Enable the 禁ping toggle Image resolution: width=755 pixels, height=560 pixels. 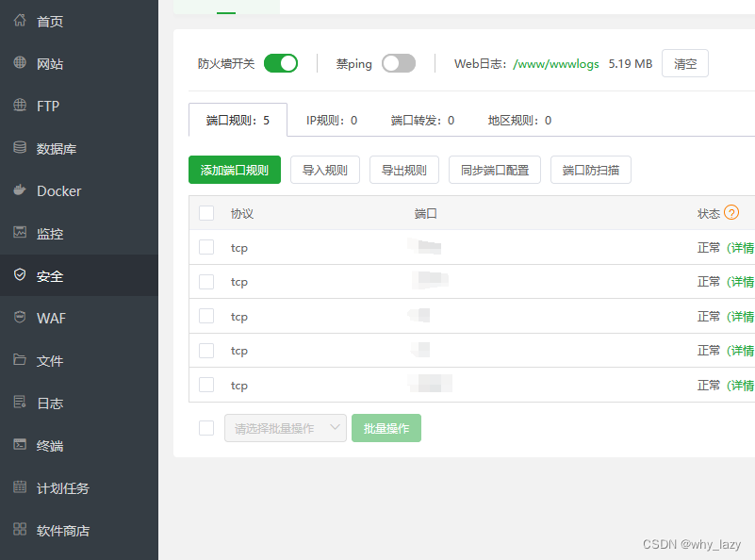click(x=399, y=63)
